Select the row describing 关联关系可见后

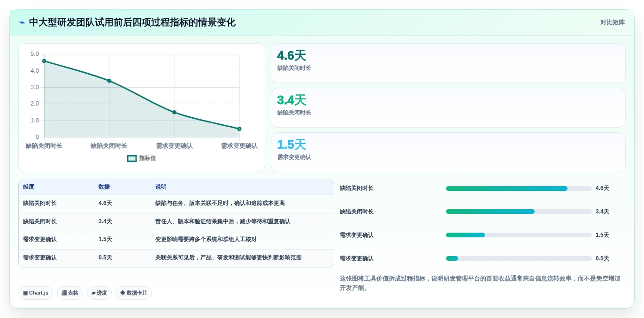point(176,258)
